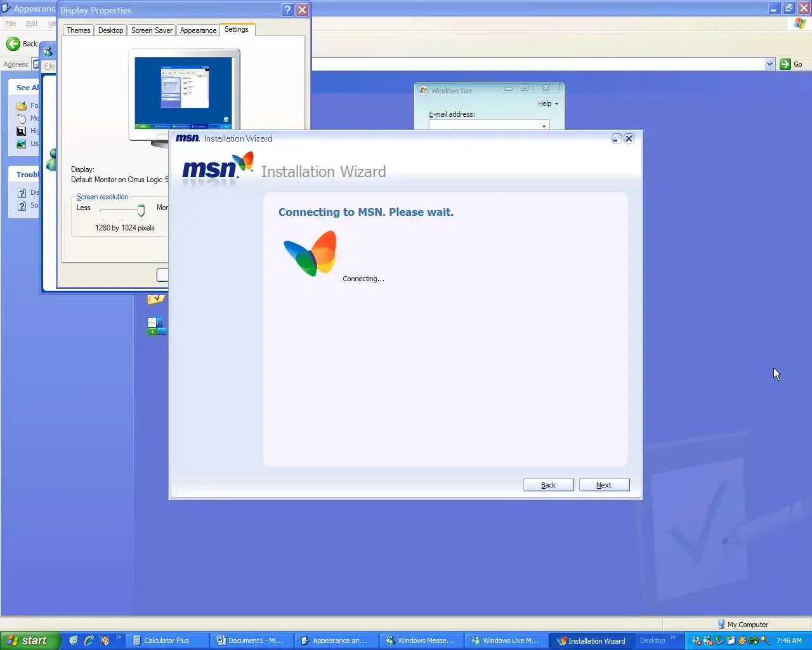Click the blue-green desktop icon beside the wizard

(156, 326)
